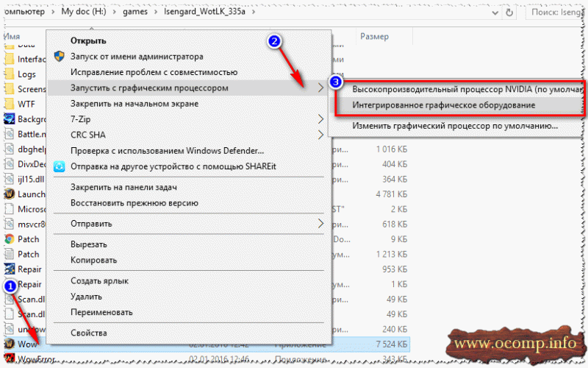This screenshot has height=368, width=588.
Task: Click the Поиск search field
Action: click(x=556, y=13)
